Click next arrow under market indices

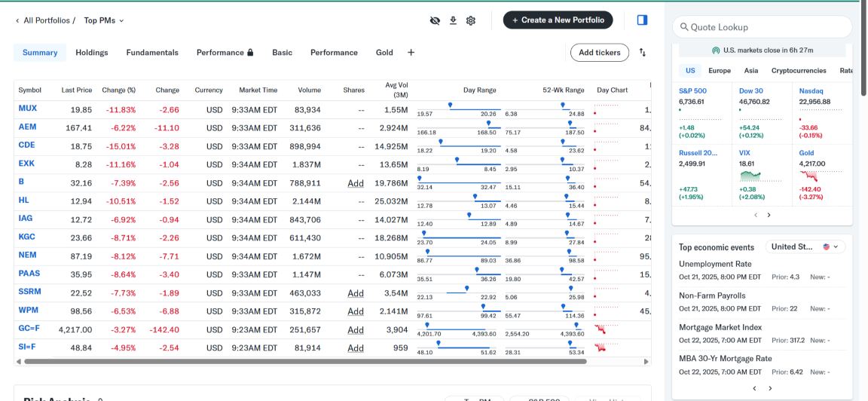(769, 215)
